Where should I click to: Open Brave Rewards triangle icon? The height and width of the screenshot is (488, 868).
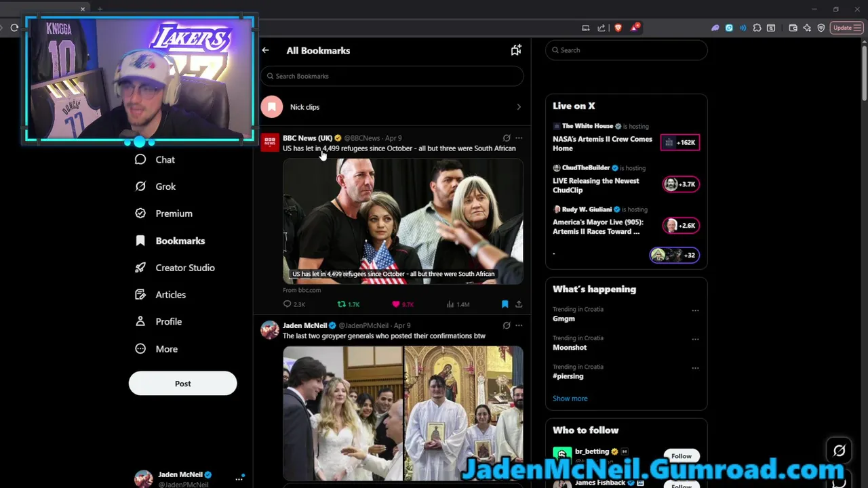coord(634,28)
